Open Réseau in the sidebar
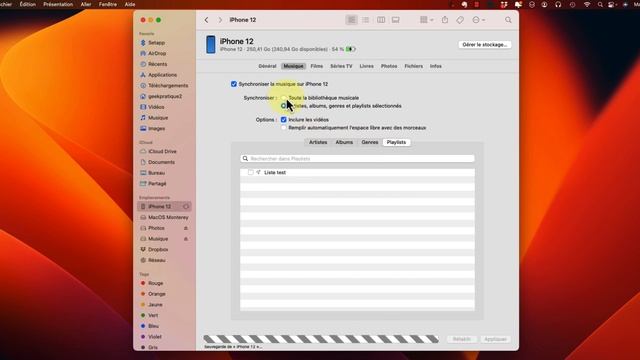 click(x=157, y=260)
